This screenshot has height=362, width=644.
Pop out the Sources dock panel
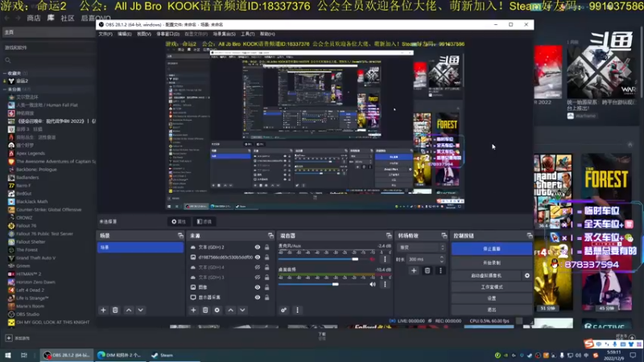270,236
